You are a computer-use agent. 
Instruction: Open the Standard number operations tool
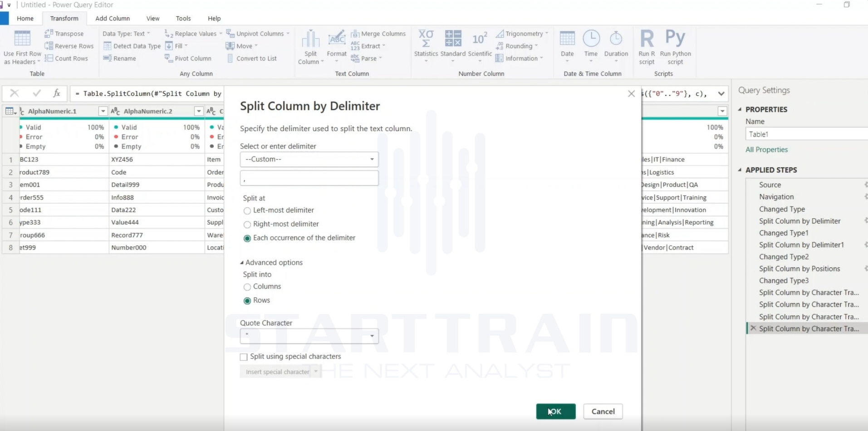tap(453, 46)
